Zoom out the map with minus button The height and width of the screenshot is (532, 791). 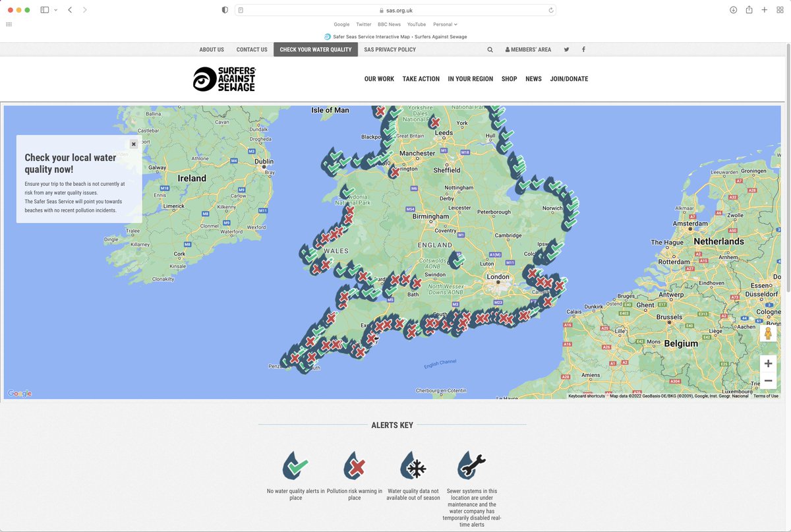768,380
